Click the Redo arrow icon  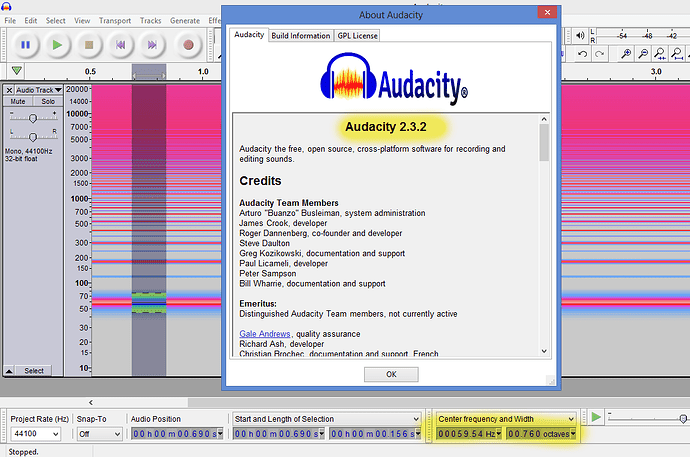click(x=599, y=54)
